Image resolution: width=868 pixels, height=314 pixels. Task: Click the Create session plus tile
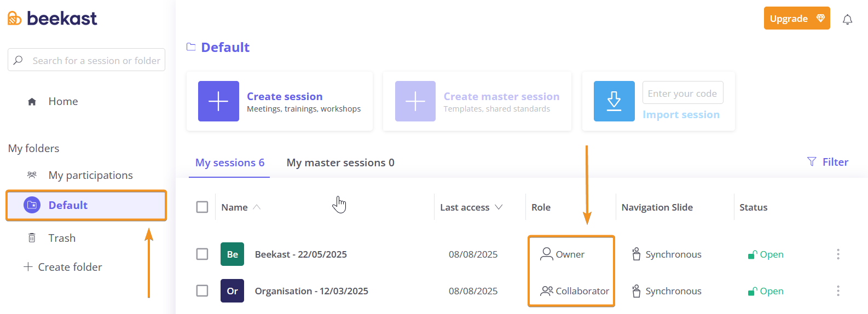point(218,101)
